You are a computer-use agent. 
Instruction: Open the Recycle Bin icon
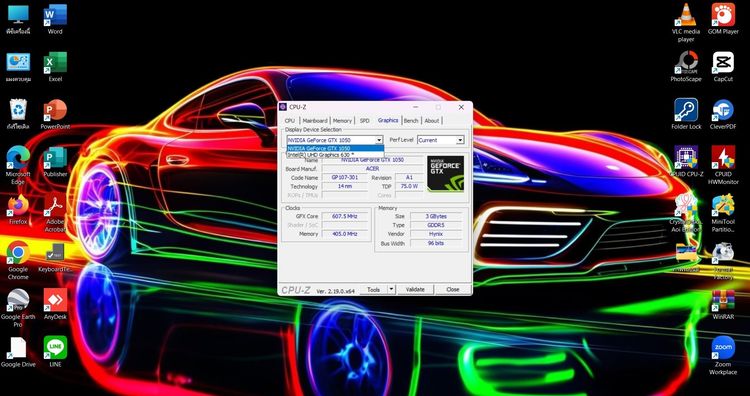coord(18,114)
